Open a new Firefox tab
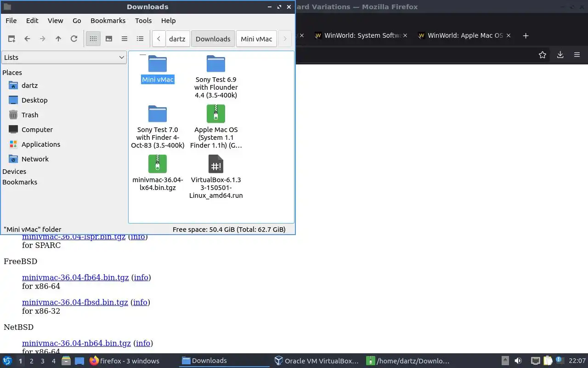 click(526, 35)
